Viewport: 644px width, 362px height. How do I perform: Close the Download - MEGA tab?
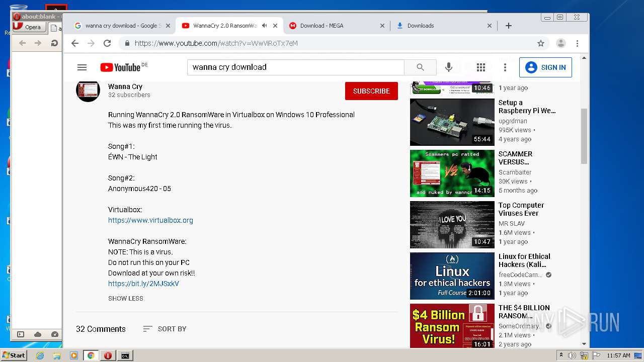(x=382, y=26)
